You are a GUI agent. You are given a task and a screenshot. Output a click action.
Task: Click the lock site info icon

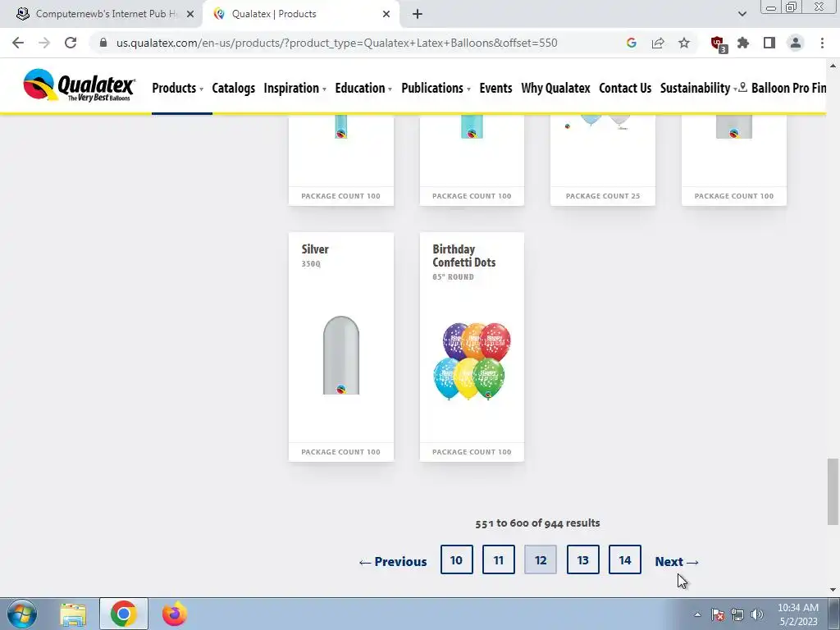[103, 43]
